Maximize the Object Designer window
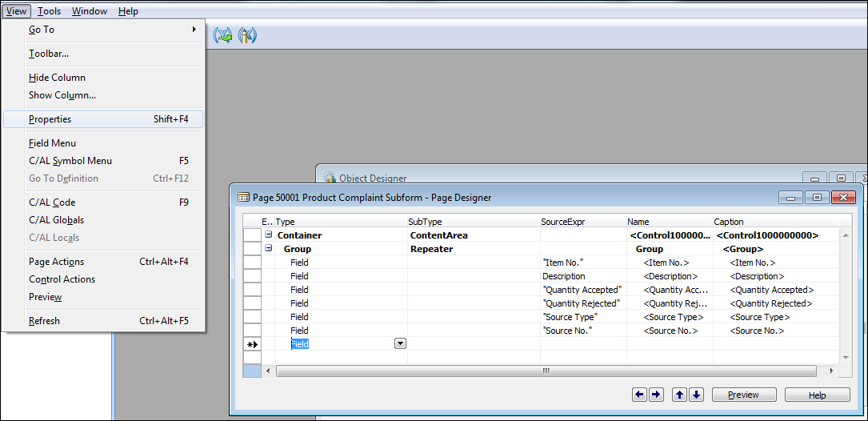Viewport: 868px width, 421px height. [841, 178]
